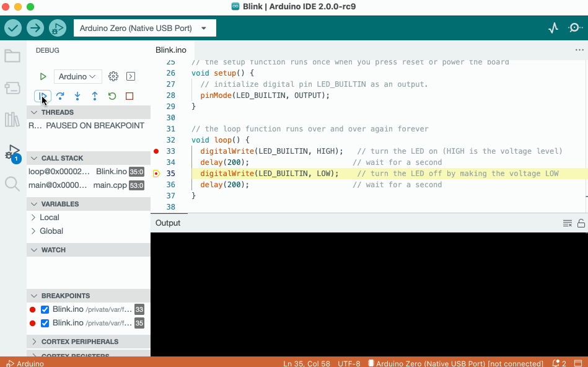Viewport: 588px width, 367px height.
Task: Select the Library Manager sidebar icon
Action: click(12, 119)
